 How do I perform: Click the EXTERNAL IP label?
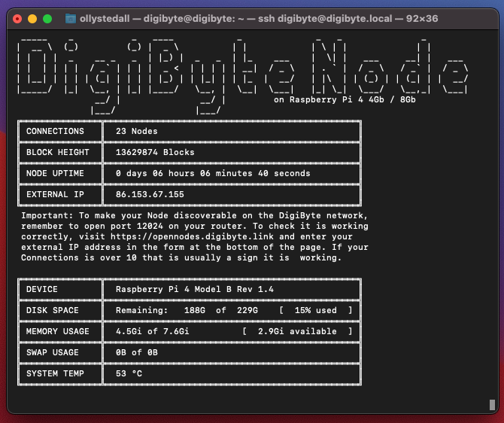55,194
